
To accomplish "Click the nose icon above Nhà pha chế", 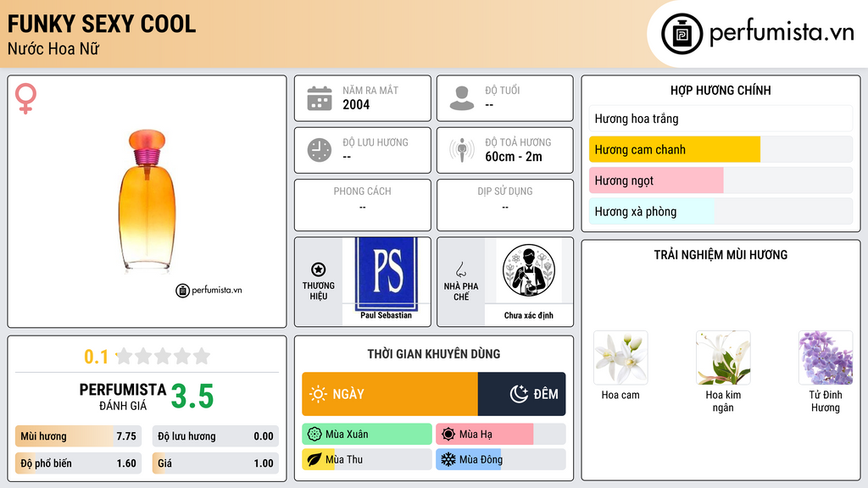I will 460,269.
